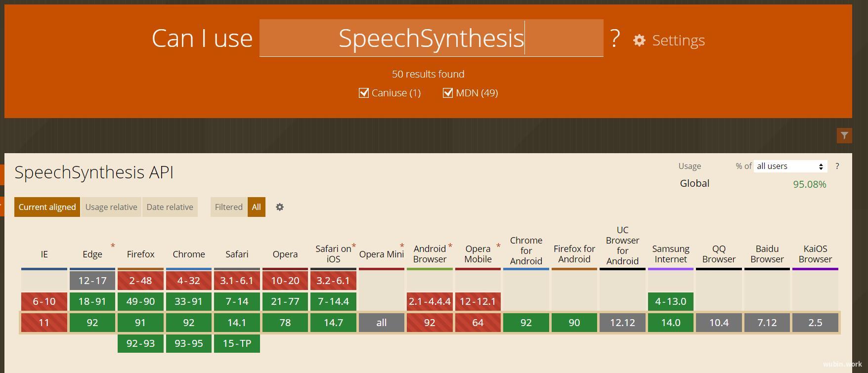
Task: Select Firefox for Android 90 cell
Action: 574,323
